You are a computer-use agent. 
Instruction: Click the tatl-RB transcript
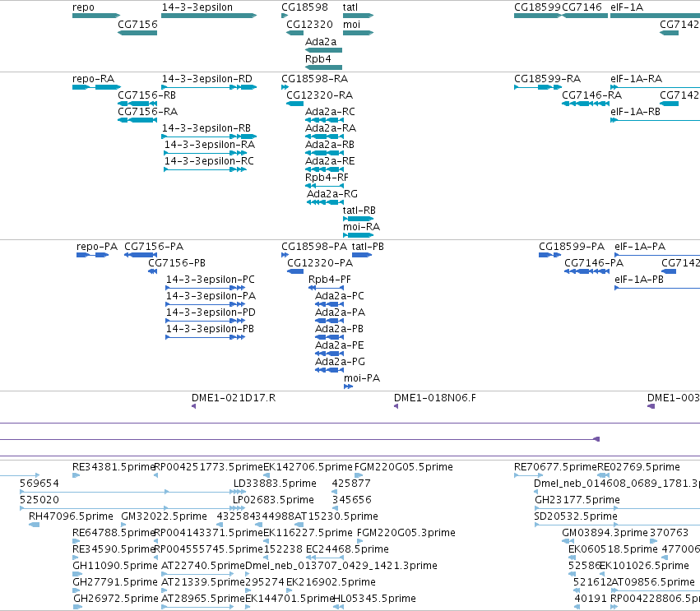click(x=358, y=219)
